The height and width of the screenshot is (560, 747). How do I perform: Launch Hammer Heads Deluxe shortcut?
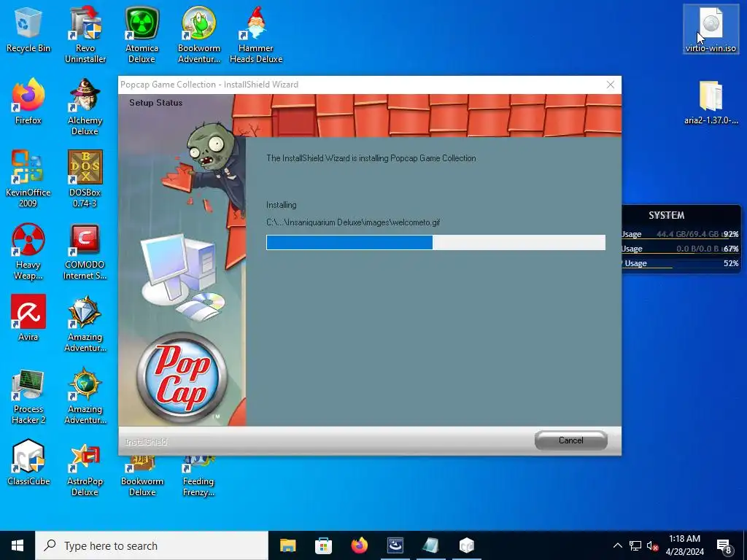(x=256, y=34)
